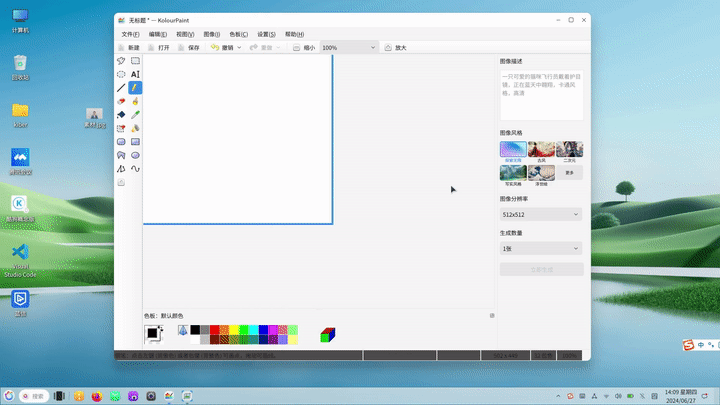This screenshot has width=720, height=405.
Task: Expand the undo history dropdown arrow
Action: (x=239, y=48)
